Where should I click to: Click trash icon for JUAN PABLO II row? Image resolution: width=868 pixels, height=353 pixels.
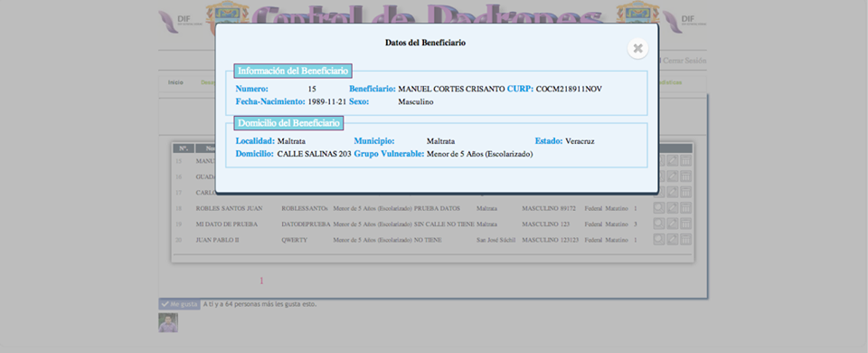686,239
